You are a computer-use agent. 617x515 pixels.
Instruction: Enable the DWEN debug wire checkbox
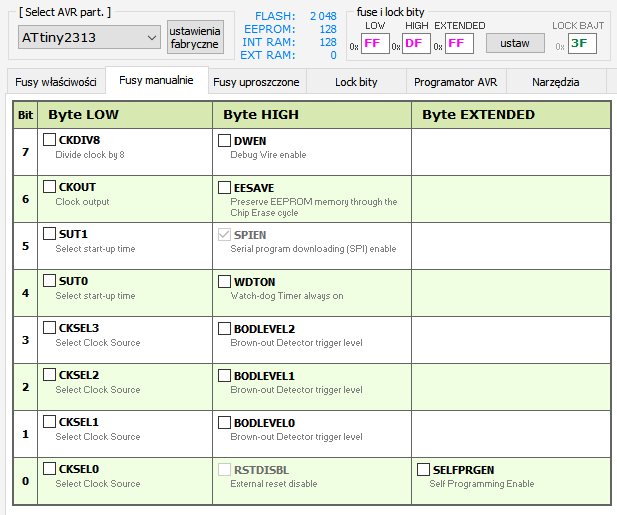[224, 140]
